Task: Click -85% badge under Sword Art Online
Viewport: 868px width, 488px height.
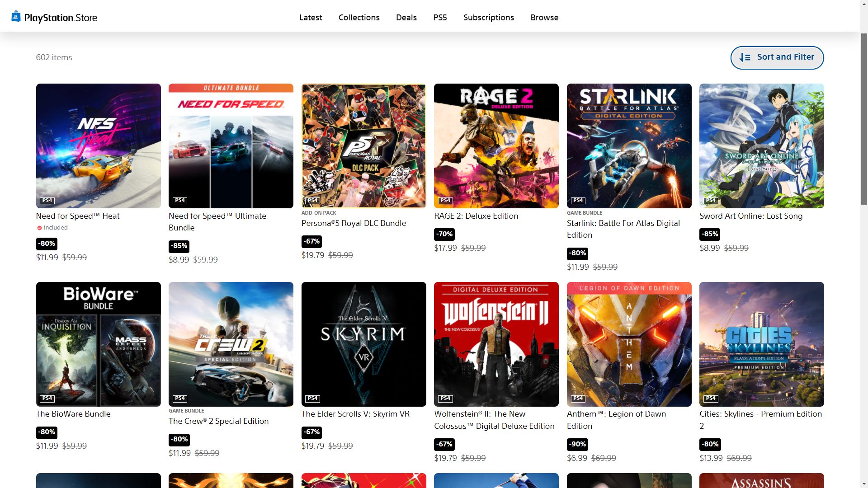Action: 710,234
